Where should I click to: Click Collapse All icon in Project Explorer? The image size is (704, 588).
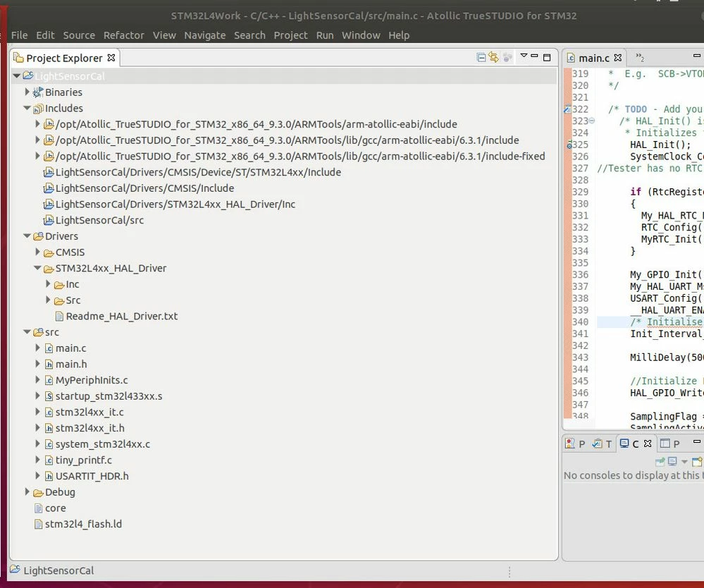pos(481,58)
